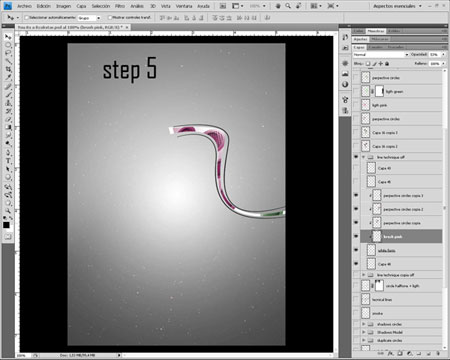Open the Filtro menu

120,6
